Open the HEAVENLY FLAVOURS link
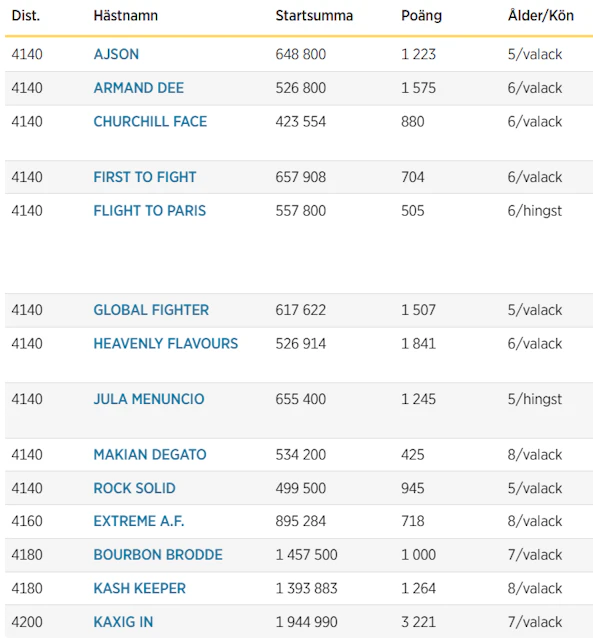 [x=166, y=344]
